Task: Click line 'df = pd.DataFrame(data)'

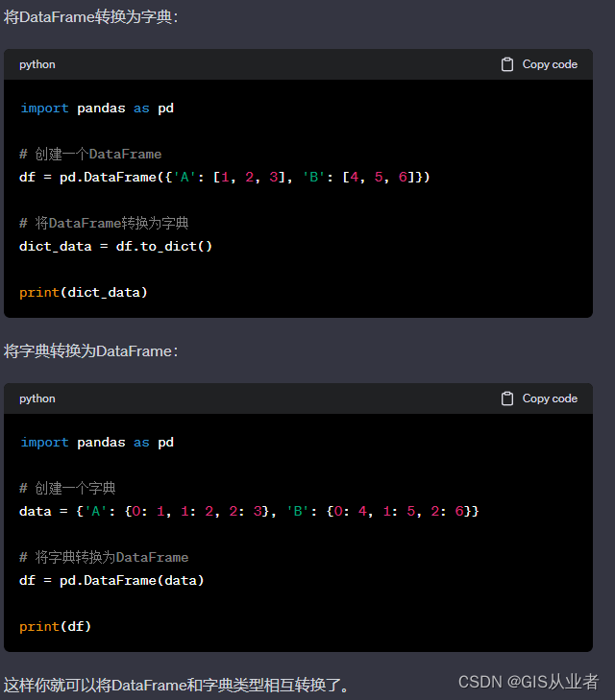Action: click(x=111, y=580)
